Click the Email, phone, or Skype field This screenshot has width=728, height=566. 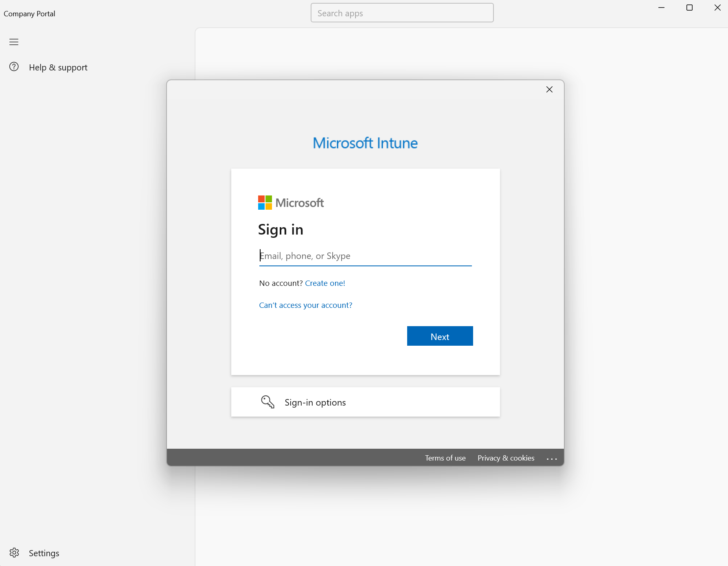coord(365,256)
